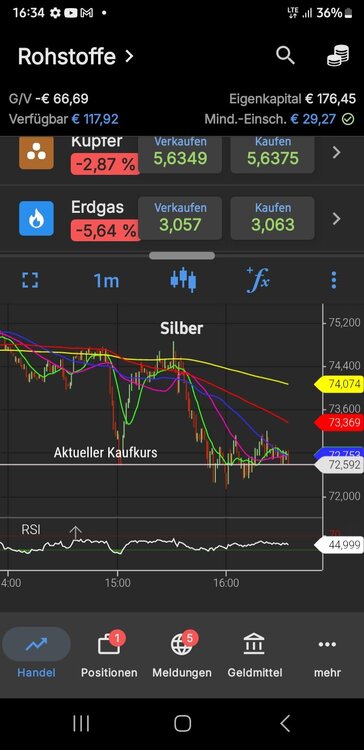Viewport: 364px width, 750px height.
Task: Open the search magnifier icon
Action: coord(285,56)
